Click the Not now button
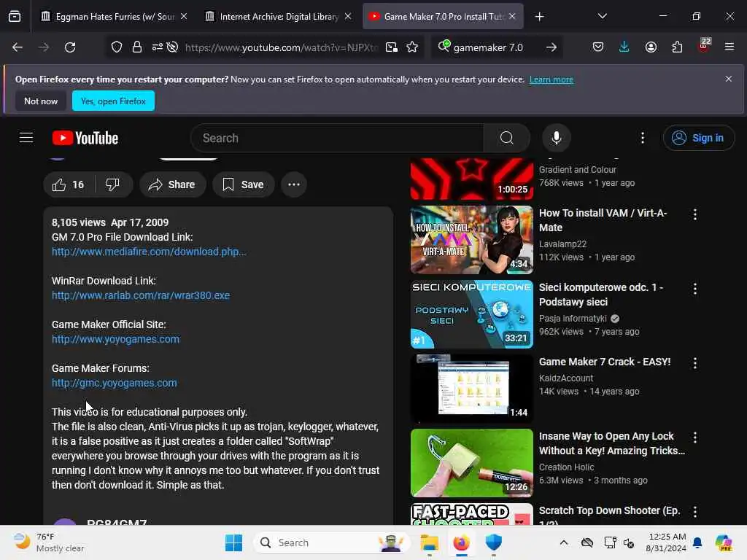The image size is (747, 560). 41,101
